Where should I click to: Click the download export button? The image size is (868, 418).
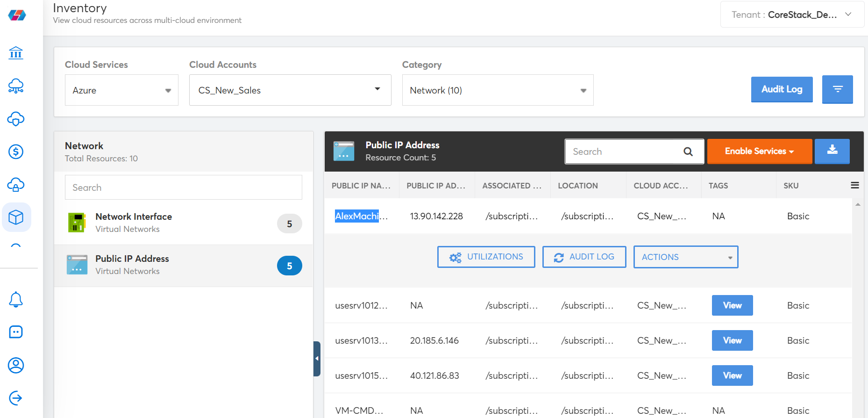[832, 151]
